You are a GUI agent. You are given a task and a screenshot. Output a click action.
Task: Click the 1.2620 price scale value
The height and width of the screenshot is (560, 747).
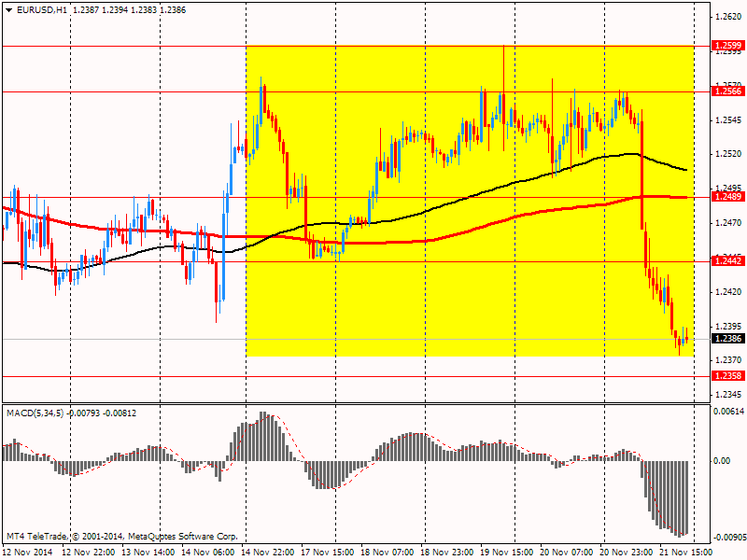click(x=728, y=17)
